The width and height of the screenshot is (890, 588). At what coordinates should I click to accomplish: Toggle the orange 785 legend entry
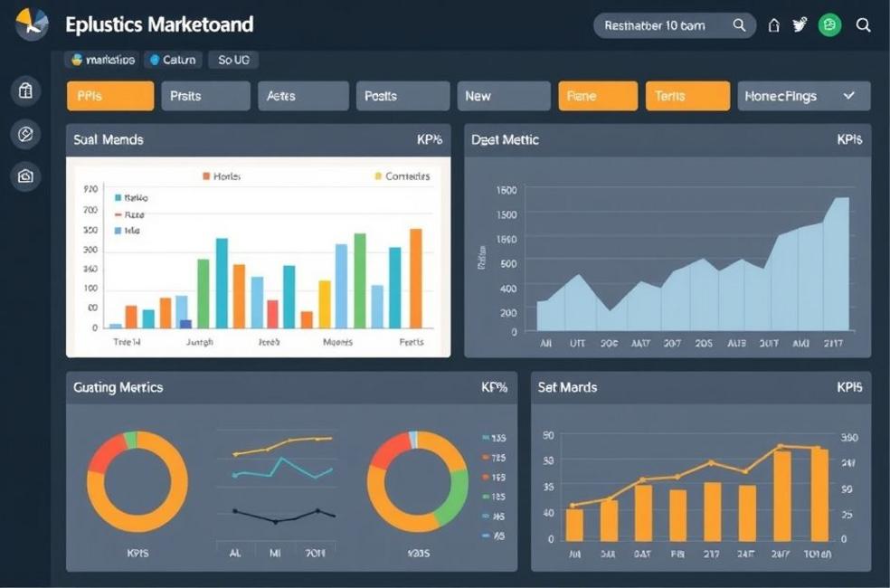coord(493,458)
